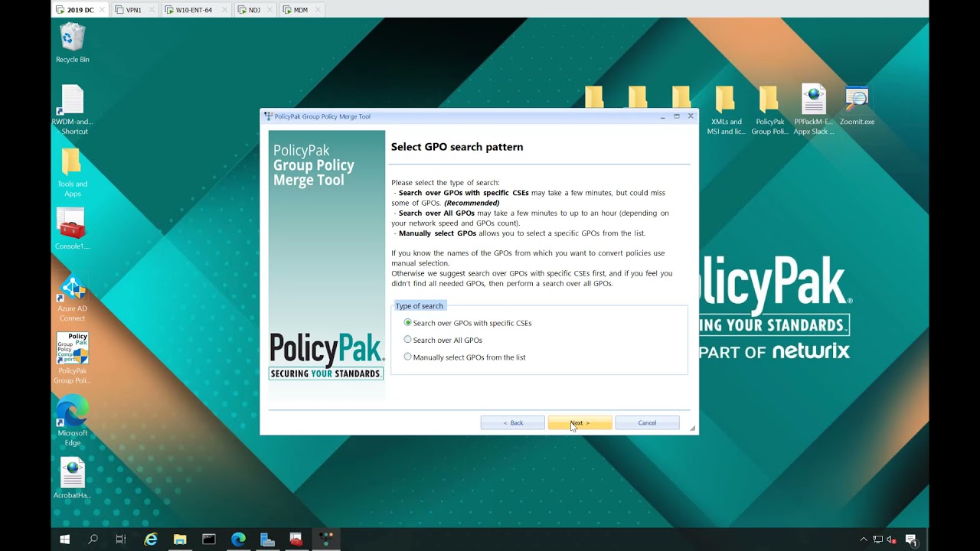
Task: Open the Windows Start menu
Action: click(65, 540)
